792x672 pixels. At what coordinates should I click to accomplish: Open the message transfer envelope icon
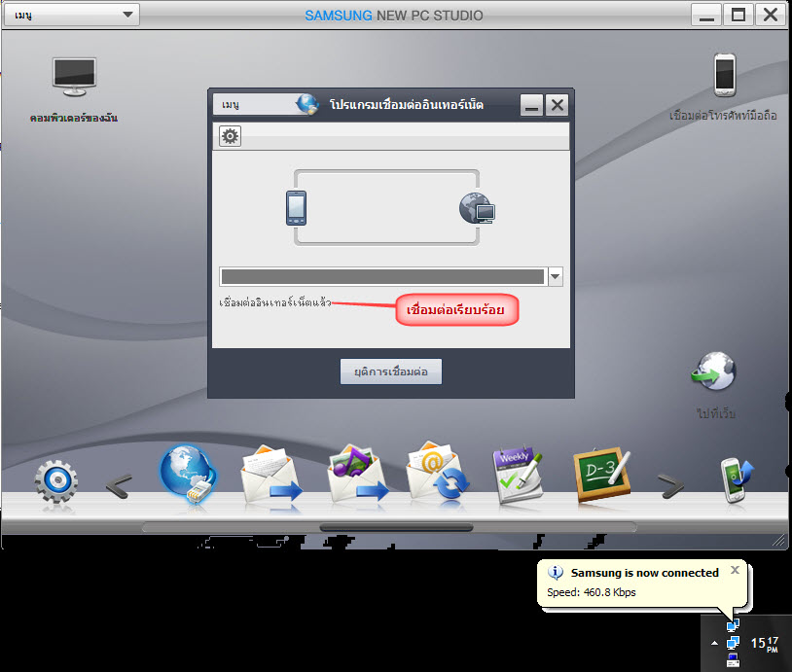pyautogui.click(x=271, y=475)
